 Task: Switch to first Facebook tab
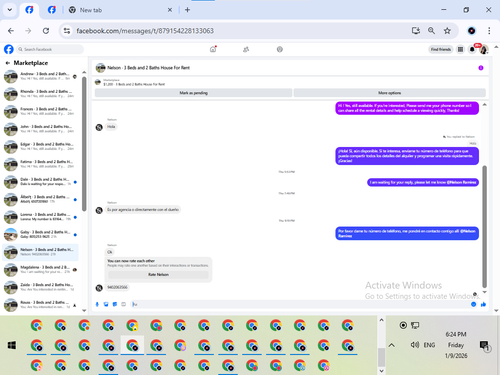(29, 10)
